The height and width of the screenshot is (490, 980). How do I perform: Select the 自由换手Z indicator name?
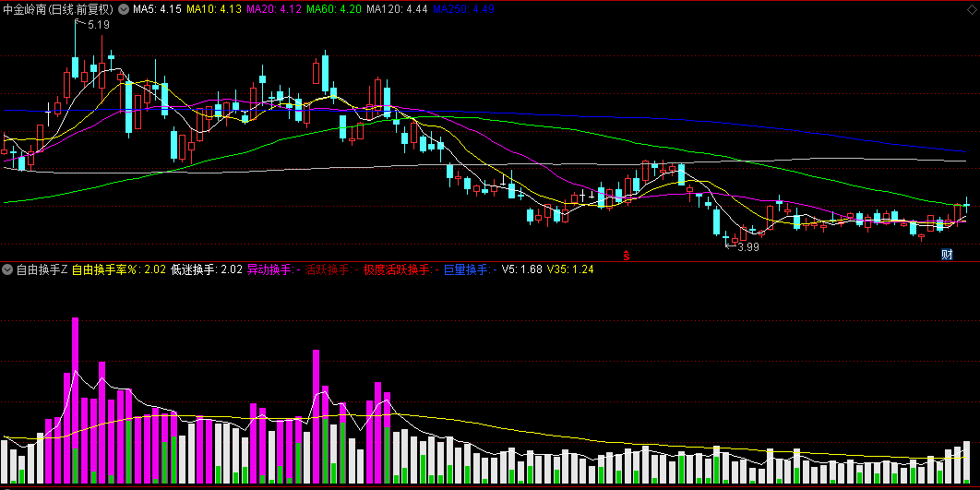42,270
